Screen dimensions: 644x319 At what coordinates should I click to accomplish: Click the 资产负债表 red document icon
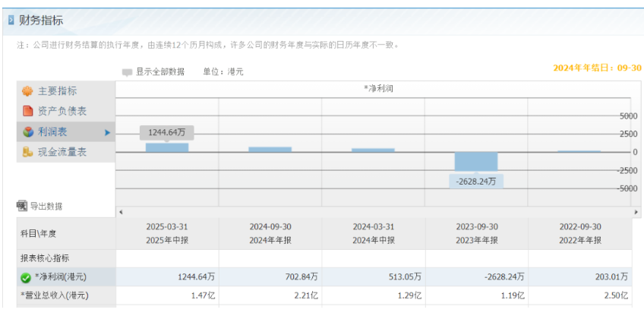coord(27,112)
